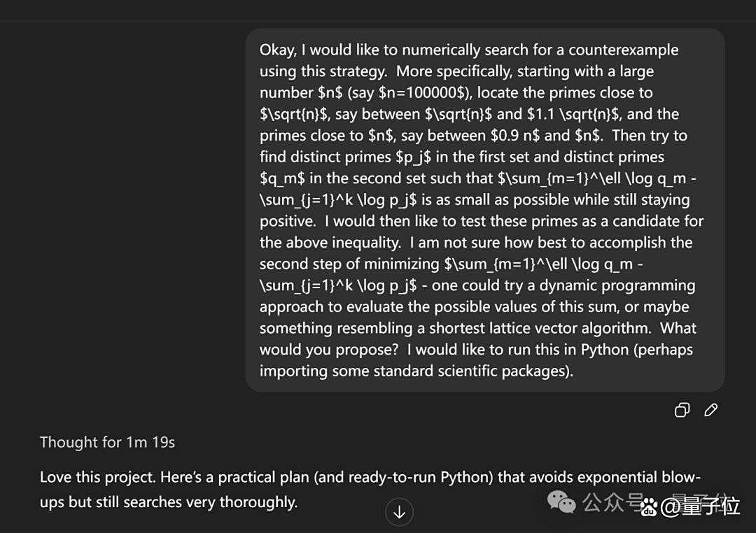The image size is (756, 533).
Task: Click the 'Love this project.' reply sentence
Action: [98, 477]
